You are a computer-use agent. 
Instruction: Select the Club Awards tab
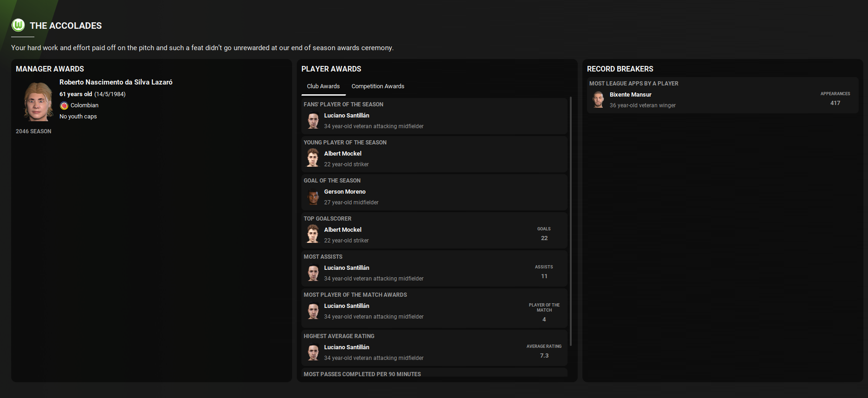coord(323,86)
